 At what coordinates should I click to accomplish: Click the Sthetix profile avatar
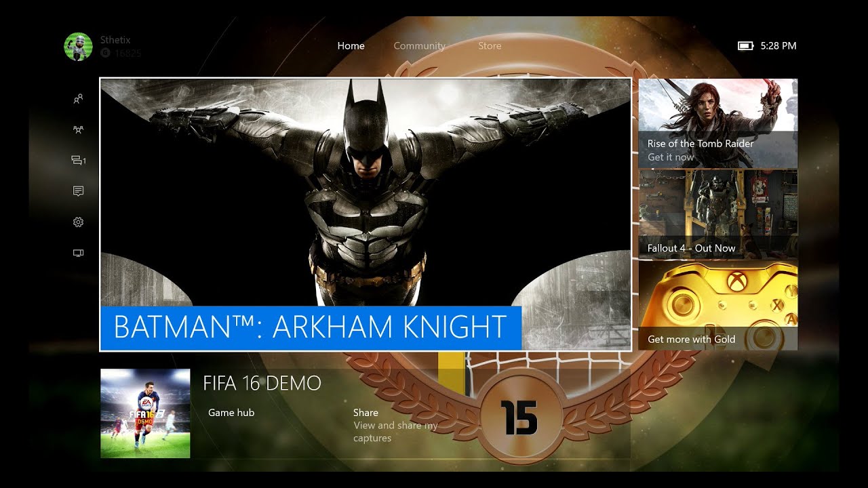click(x=78, y=47)
